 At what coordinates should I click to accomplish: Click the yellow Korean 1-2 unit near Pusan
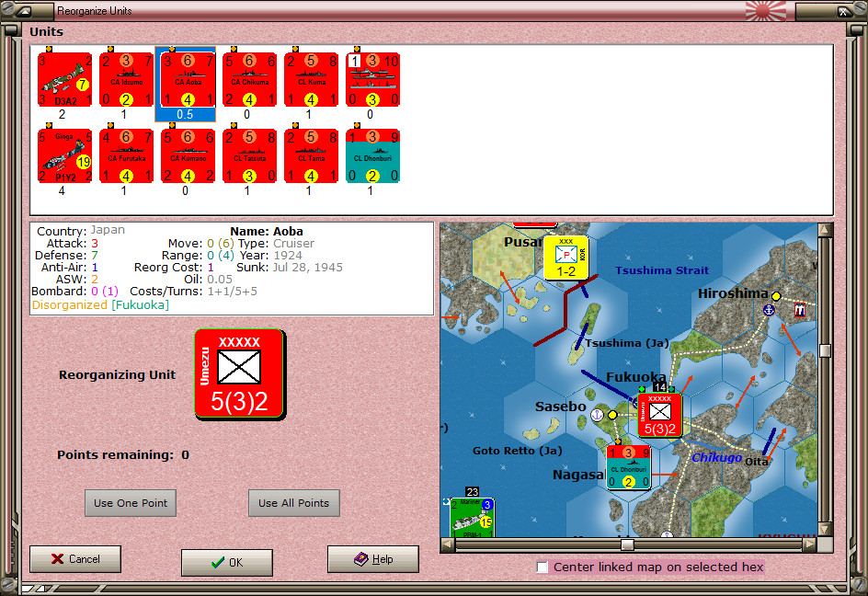pyautogui.click(x=565, y=258)
